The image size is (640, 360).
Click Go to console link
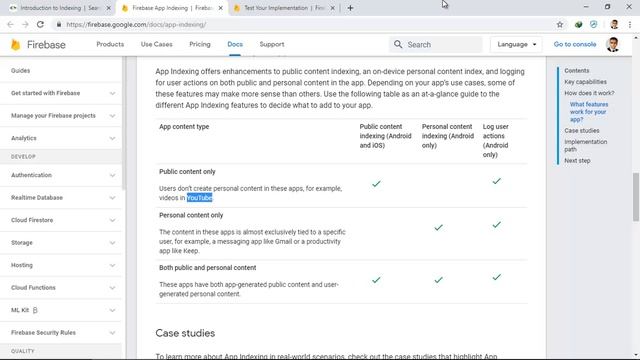coord(575,44)
